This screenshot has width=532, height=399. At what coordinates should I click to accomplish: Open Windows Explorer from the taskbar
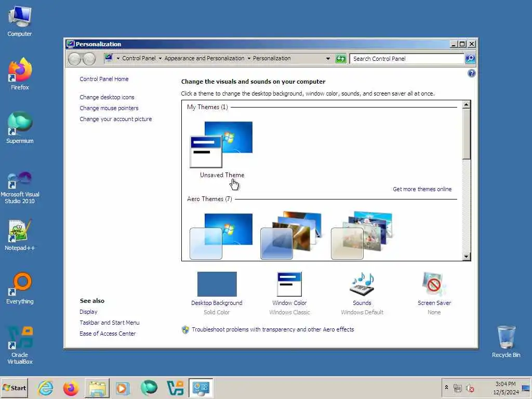(97, 388)
